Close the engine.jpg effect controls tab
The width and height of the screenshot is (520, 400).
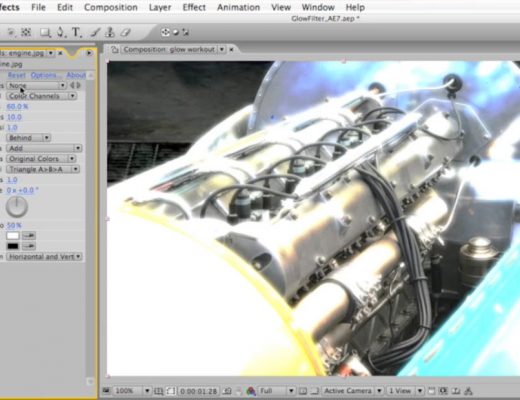60,53
